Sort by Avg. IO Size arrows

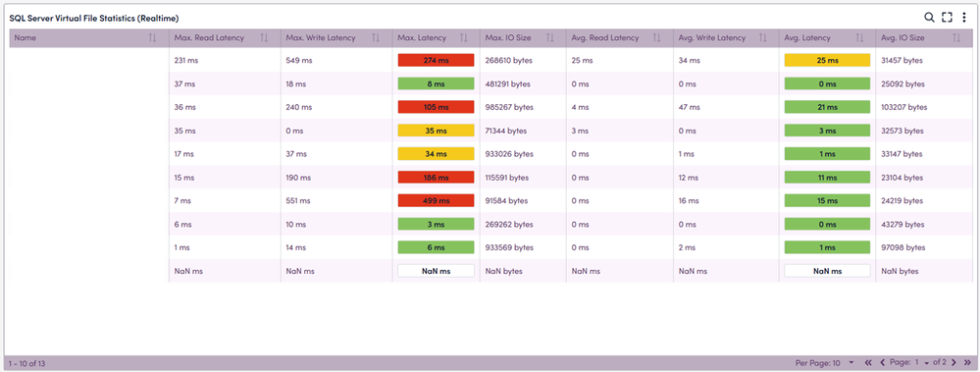pyautogui.click(x=956, y=38)
